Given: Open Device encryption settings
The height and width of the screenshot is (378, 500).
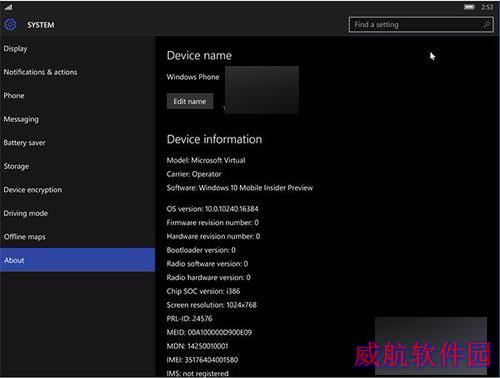Looking at the screenshot, I should click(x=77, y=190).
